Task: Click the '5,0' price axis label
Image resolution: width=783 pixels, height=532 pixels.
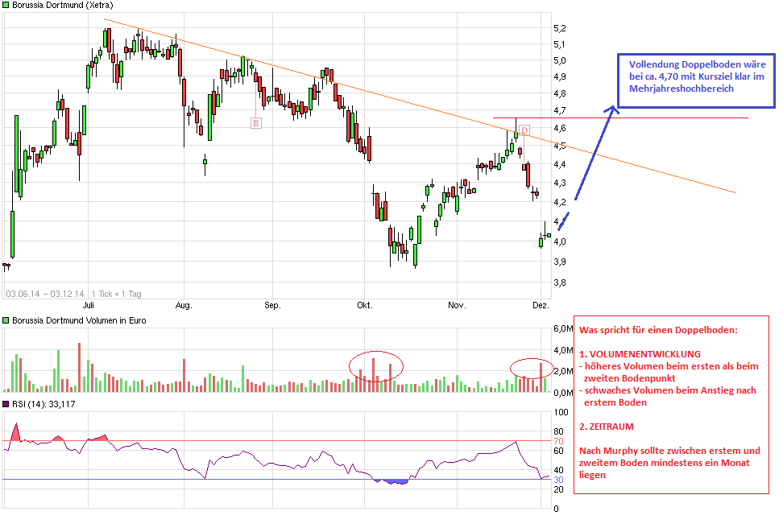Action: click(x=560, y=60)
